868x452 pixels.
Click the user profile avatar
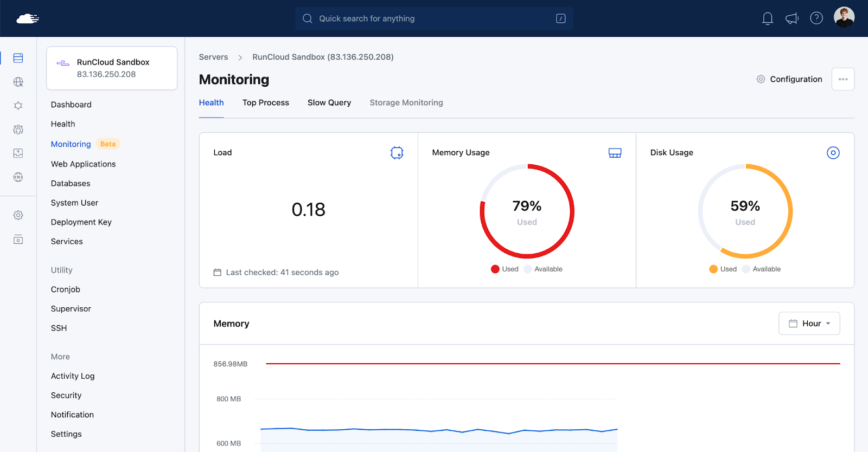tap(844, 18)
